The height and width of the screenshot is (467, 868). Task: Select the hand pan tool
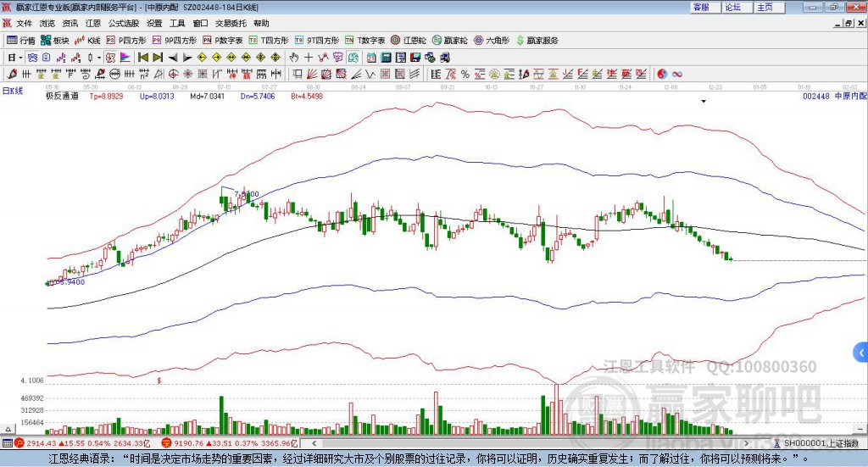(x=294, y=58)
